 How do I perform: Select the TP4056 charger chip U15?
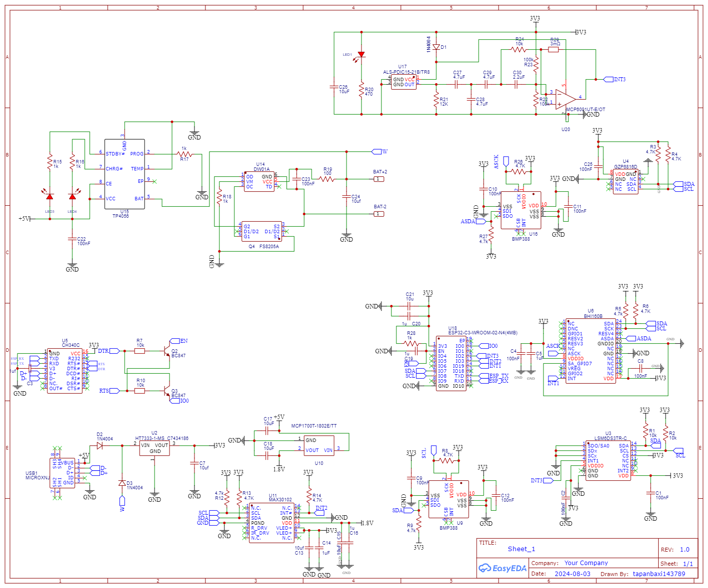pyautogui.click(x=125, y=174)
